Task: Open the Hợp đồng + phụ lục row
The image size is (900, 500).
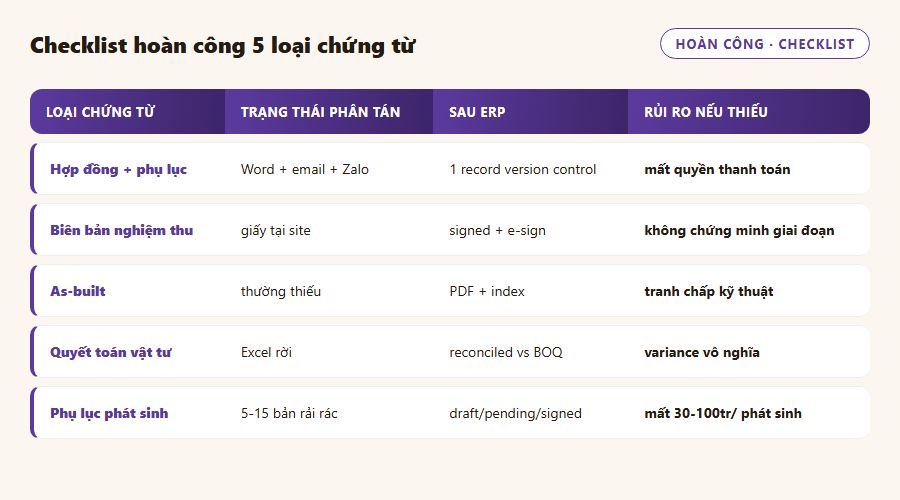Action: (x=450, y=169)
